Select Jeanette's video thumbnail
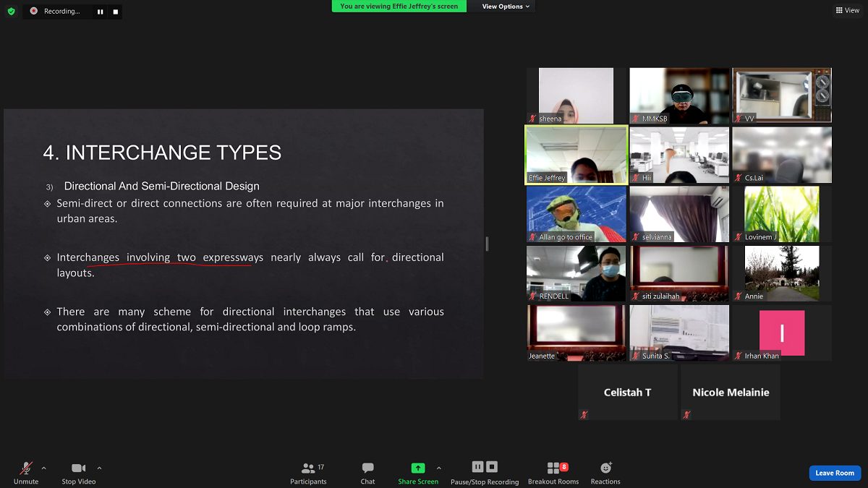Image resolution: width=868 pixels, height=488 pixels. coord(576,333)
